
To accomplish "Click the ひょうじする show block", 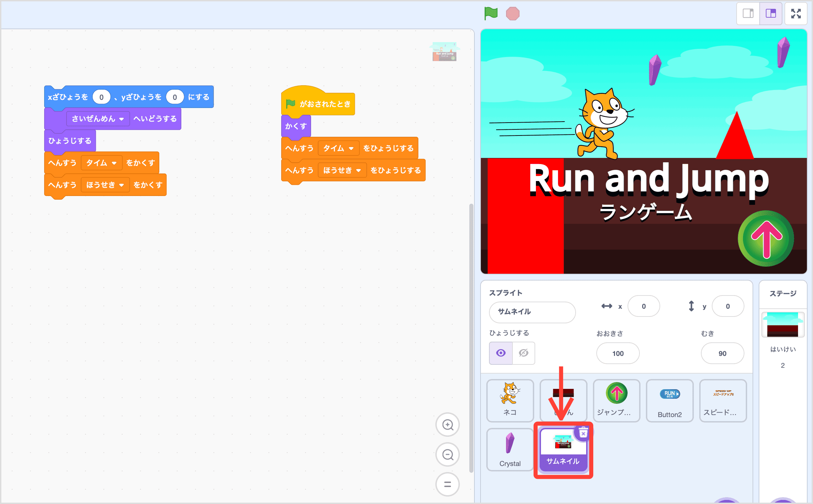I will 70,141.
